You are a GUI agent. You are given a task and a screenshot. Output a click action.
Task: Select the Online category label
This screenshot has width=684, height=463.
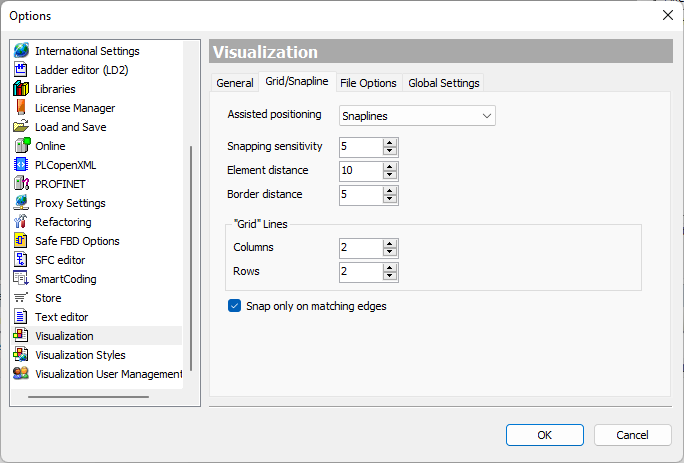pos(50,146)
